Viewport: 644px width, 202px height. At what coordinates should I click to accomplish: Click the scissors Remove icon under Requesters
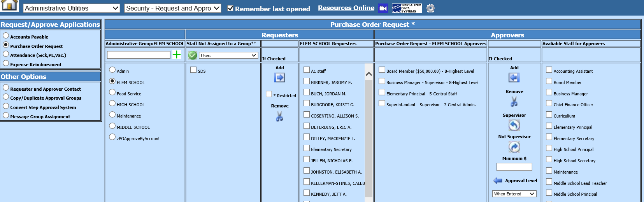[279, 116]
